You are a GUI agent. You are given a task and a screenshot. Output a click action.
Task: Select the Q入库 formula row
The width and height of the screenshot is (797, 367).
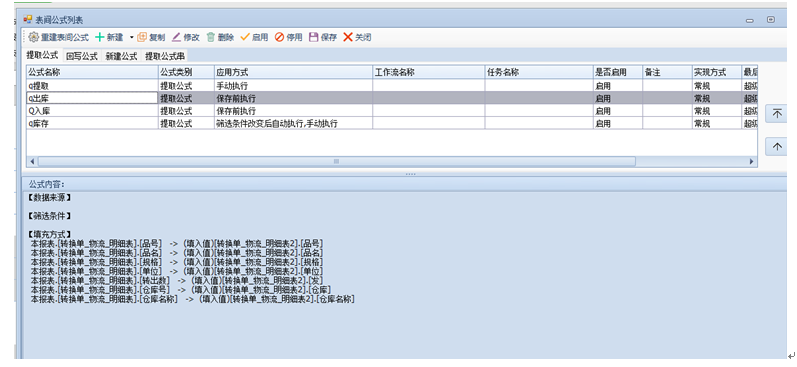pyautogui.click(x=392, y=111)
